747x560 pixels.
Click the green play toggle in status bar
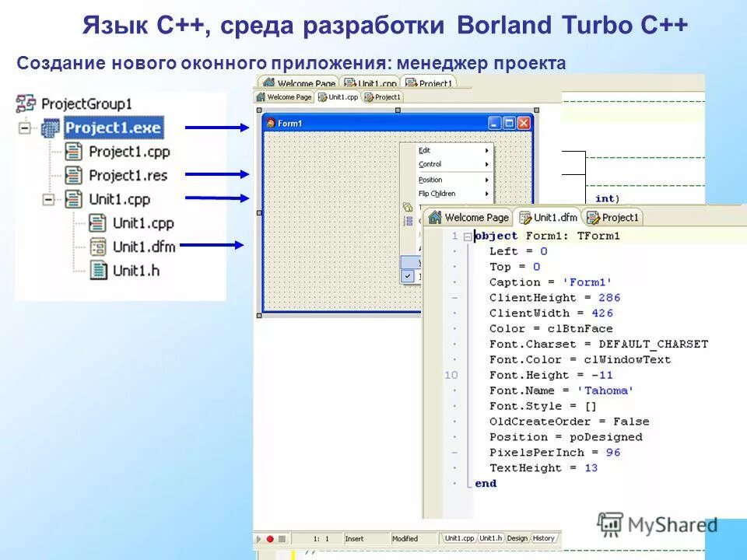(x=258, y=537)
